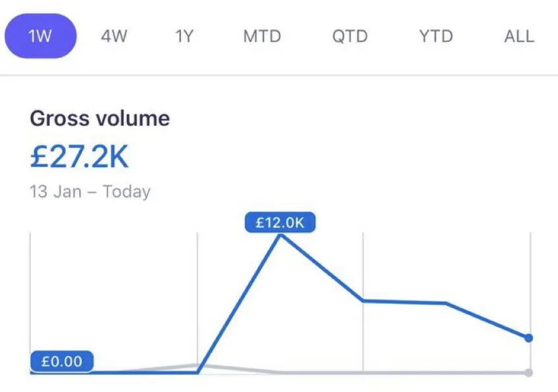Click the blue line's rise start at second gridline

pyautogui.click(x=198, y=372)
